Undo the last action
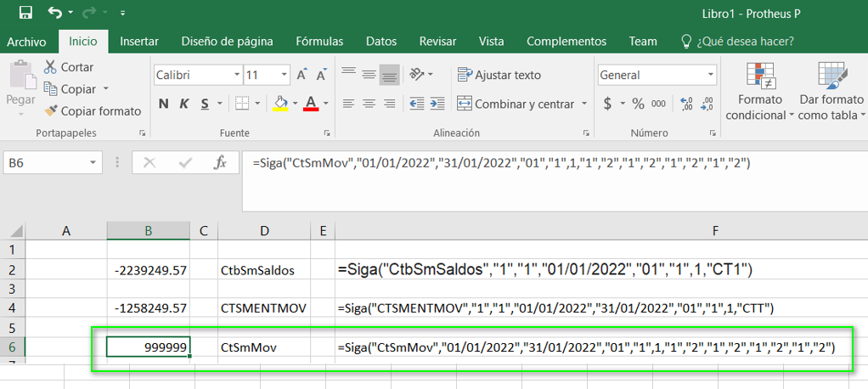This screenshot has width=868, height=389. pos(55,12)
